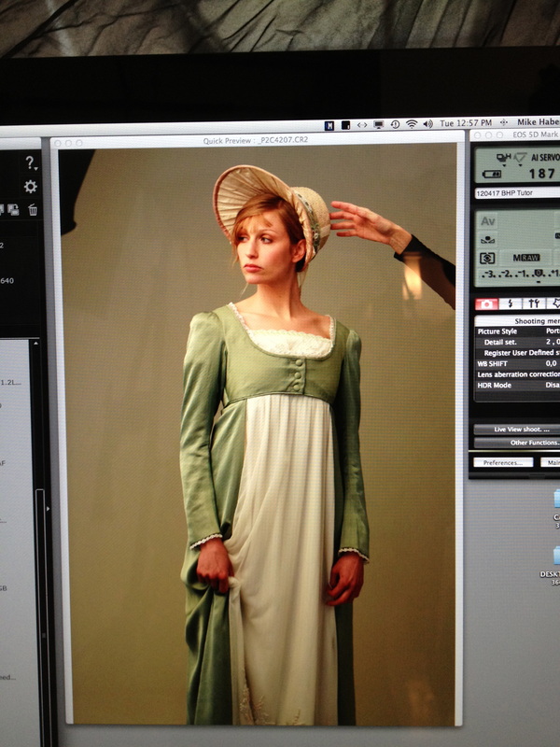This screenshot has height=747, width=560.
Task: Click the exposure compensation scale
Action: click(520, 275)
